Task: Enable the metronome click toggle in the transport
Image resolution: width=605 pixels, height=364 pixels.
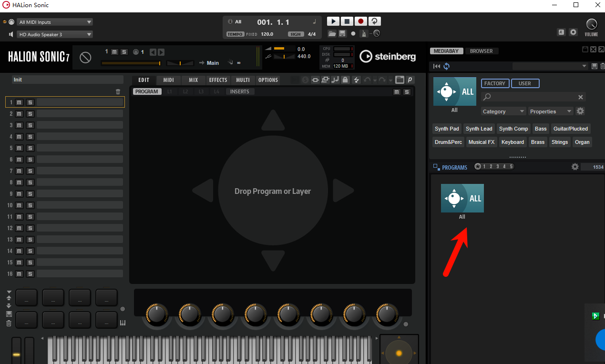Action: [x=364, y=33]
